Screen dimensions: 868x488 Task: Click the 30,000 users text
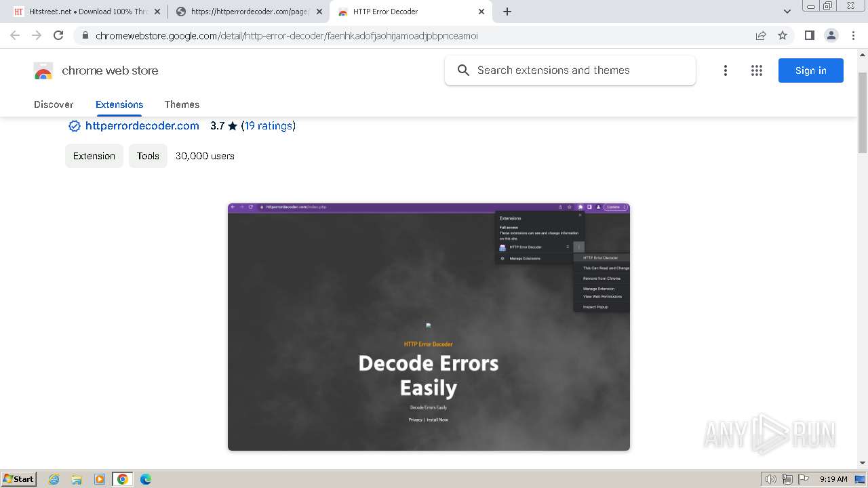205,156
